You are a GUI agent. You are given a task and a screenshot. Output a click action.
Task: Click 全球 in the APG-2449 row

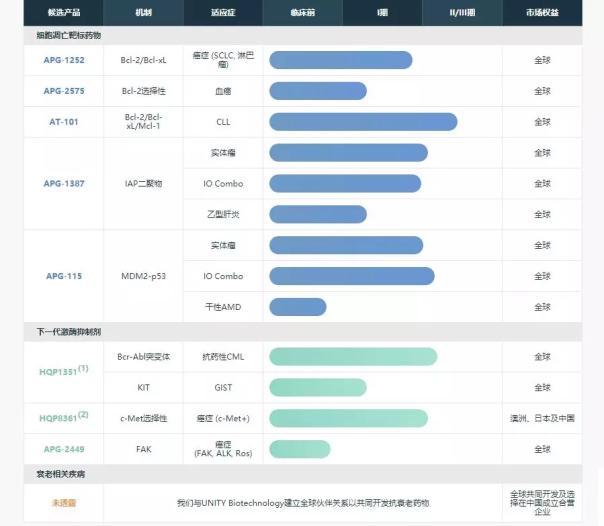click(x=542, y=449)
